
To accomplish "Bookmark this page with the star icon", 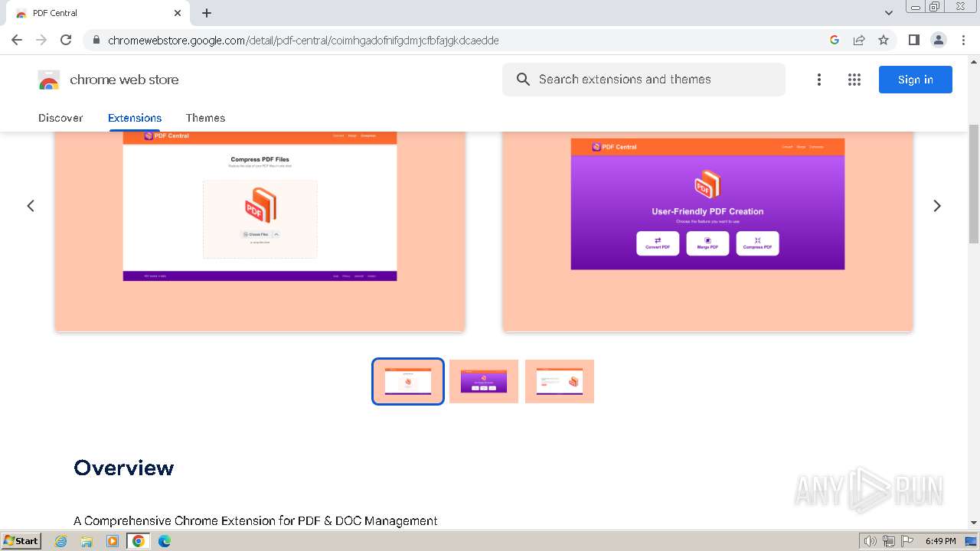I will (x=884, y=40).
